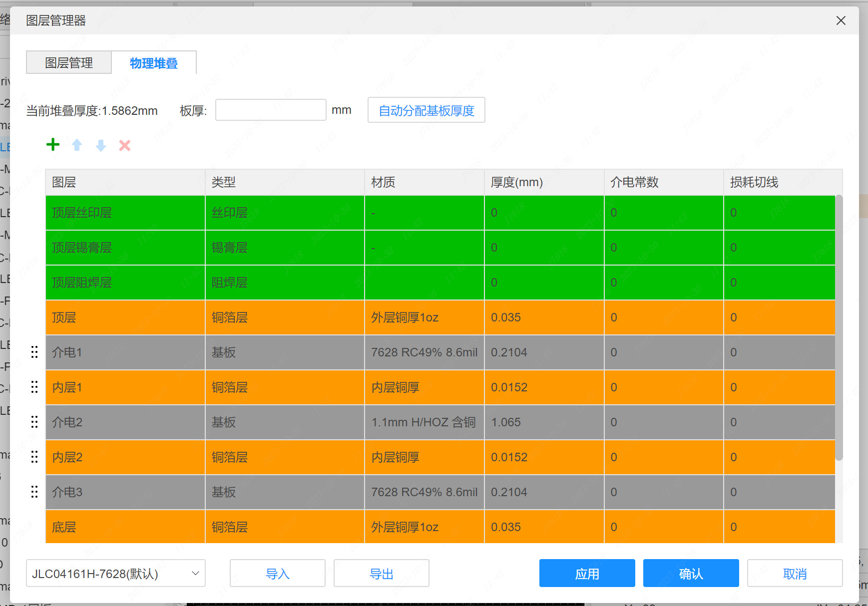The image size is (868, 606).
Task: Move layer up with up arrow icon
Action: 77,145
